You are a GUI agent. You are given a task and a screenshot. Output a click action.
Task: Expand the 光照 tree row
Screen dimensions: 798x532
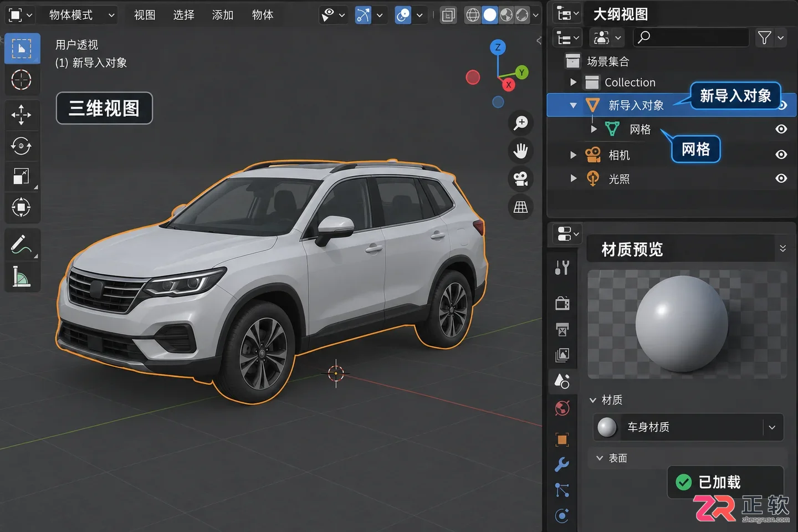point(574,178)
